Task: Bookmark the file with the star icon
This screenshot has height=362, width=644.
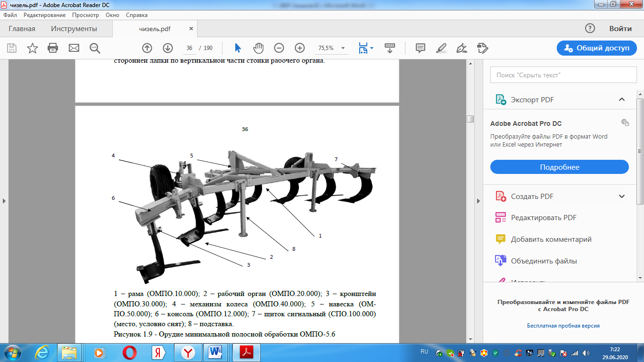Action: point(33,48)
